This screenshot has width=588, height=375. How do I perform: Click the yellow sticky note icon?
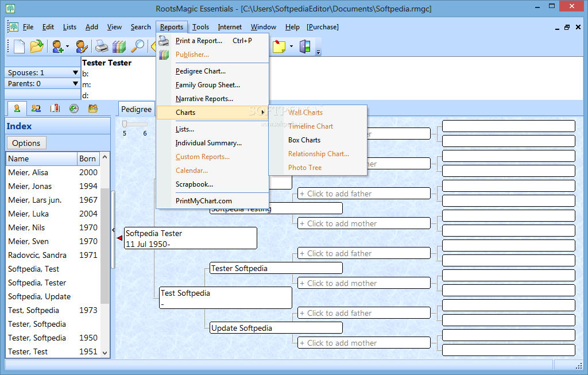[x=278, y=47]
